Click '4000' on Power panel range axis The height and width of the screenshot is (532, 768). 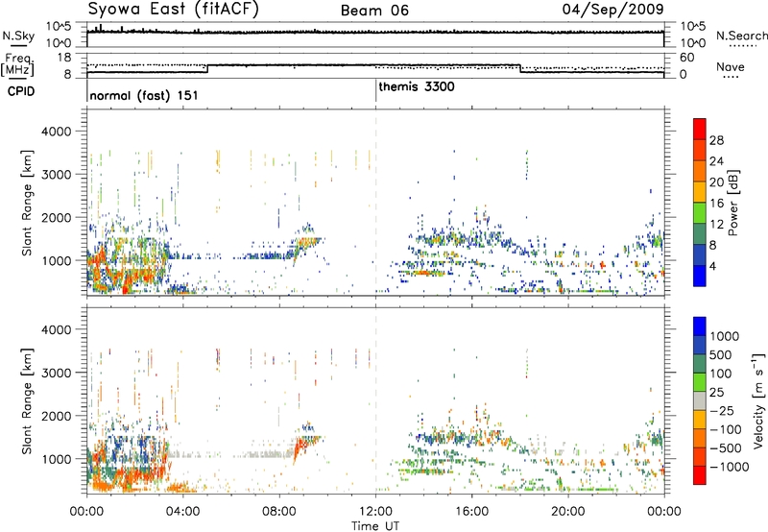click(56, 132)
